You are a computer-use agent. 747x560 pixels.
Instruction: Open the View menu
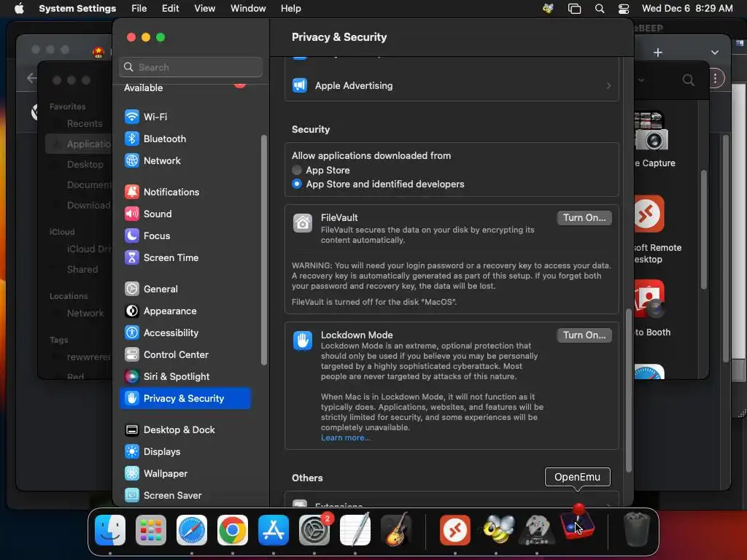[204, 9]
